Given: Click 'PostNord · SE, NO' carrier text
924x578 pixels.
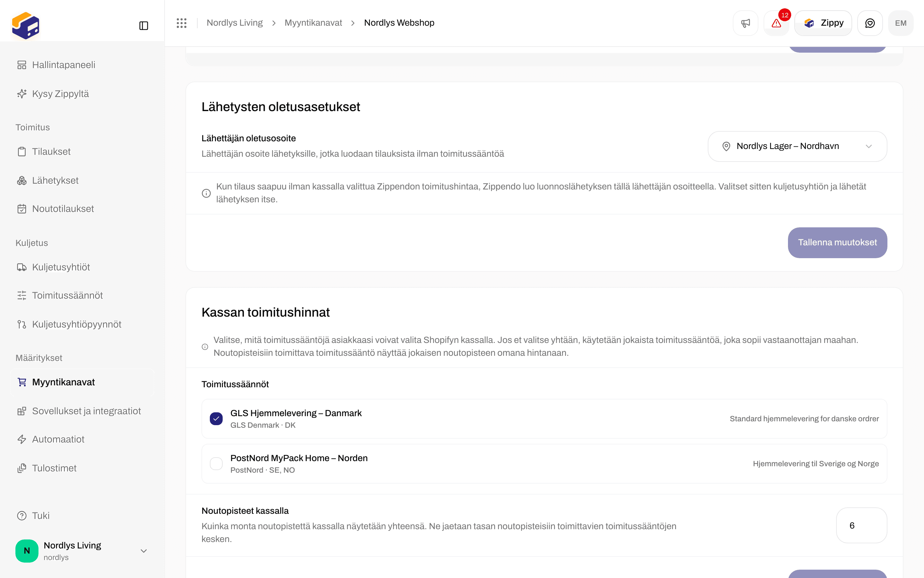Looking at the screenshot, I should tap(262, 470).
